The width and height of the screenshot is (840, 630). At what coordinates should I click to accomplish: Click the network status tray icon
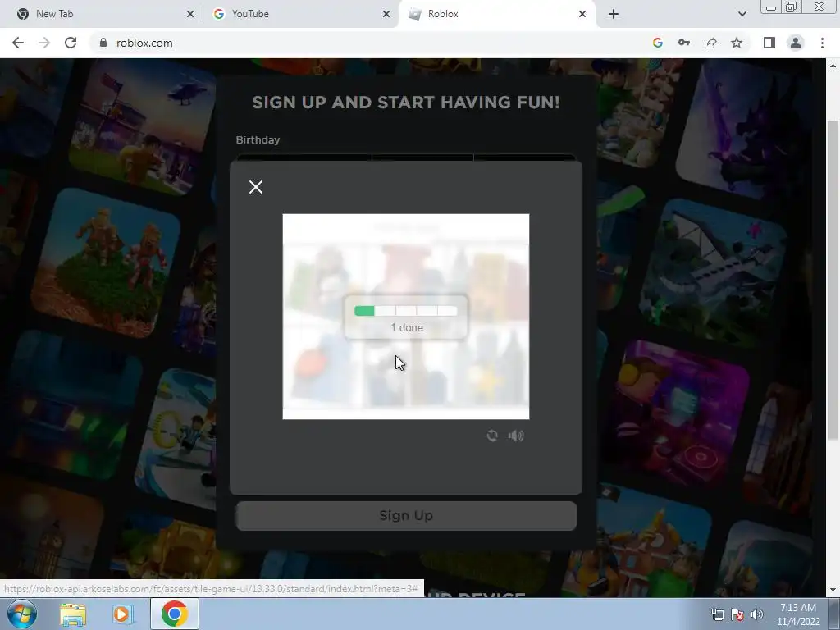717,614
